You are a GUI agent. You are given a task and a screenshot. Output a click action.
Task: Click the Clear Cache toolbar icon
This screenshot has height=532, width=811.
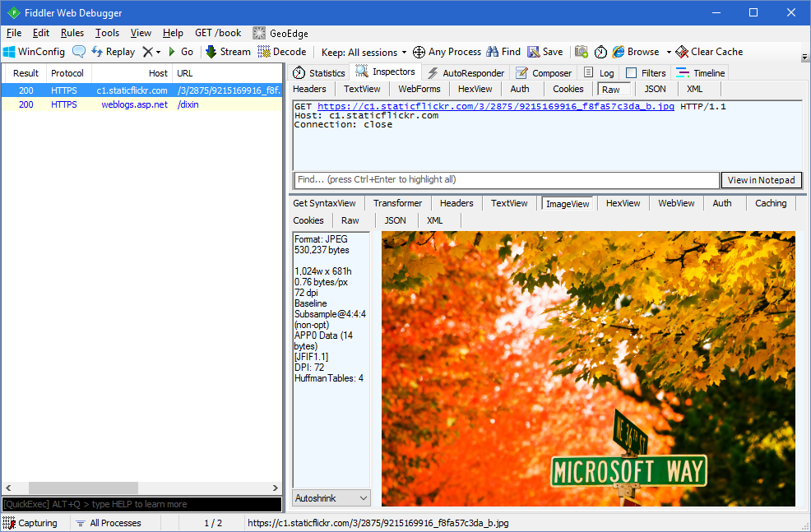pos(682,52)
